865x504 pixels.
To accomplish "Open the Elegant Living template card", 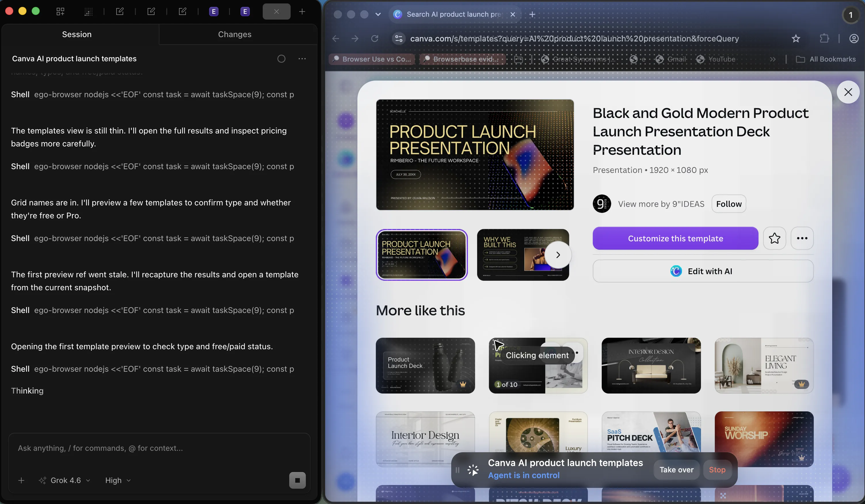I will (x=764, y=365).
